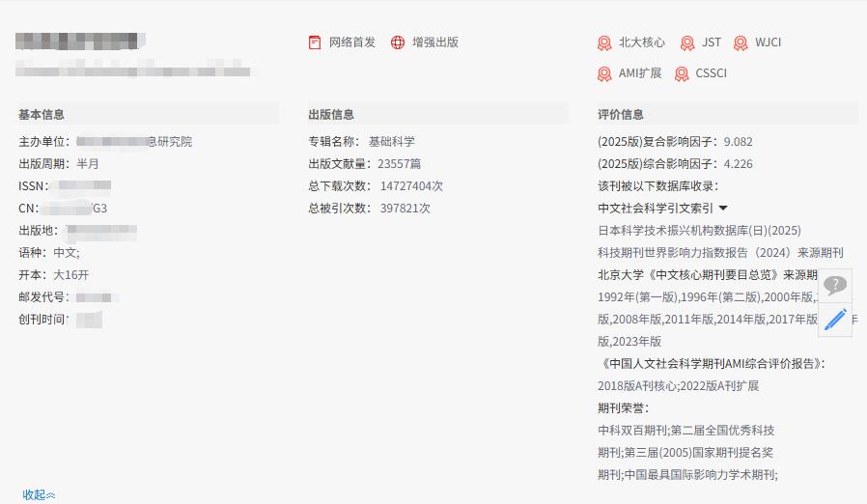Click the AMI扩展 badge label
867x504 pixels.
coord(640,73)
